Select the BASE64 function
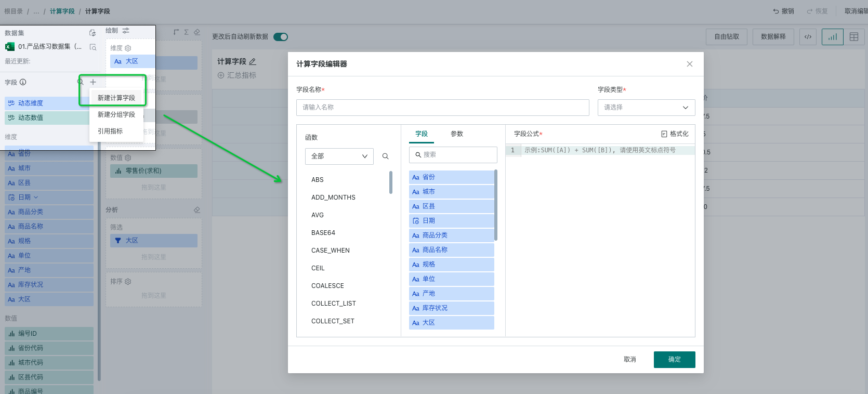The width and height of the screenshot is (868, 394). pyautogui.click(x=323, y=233)
